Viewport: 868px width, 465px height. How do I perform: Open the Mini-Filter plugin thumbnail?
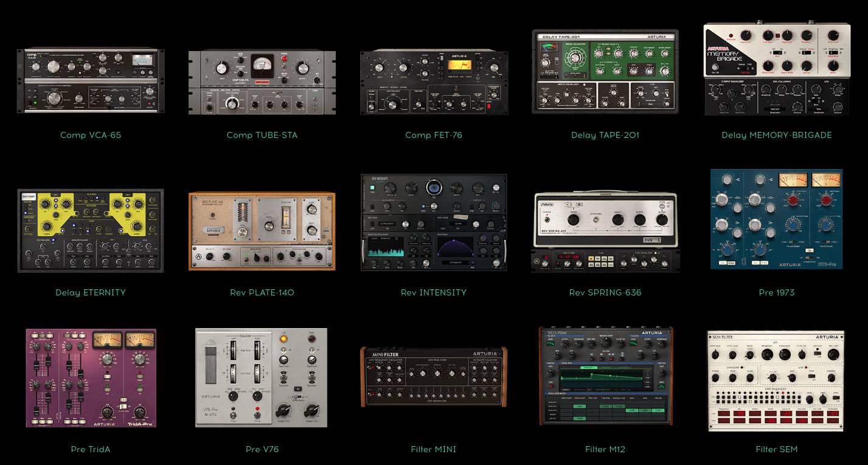433,377
